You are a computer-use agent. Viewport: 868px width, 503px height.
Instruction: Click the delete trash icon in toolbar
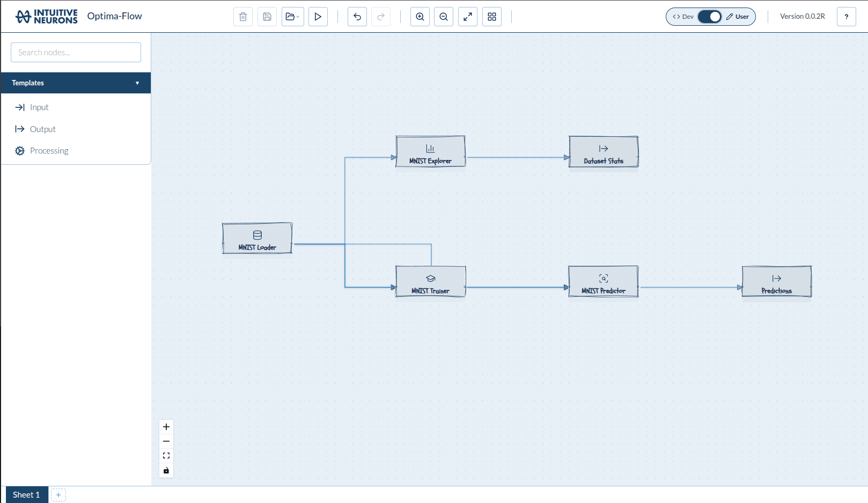coord(243,17)
